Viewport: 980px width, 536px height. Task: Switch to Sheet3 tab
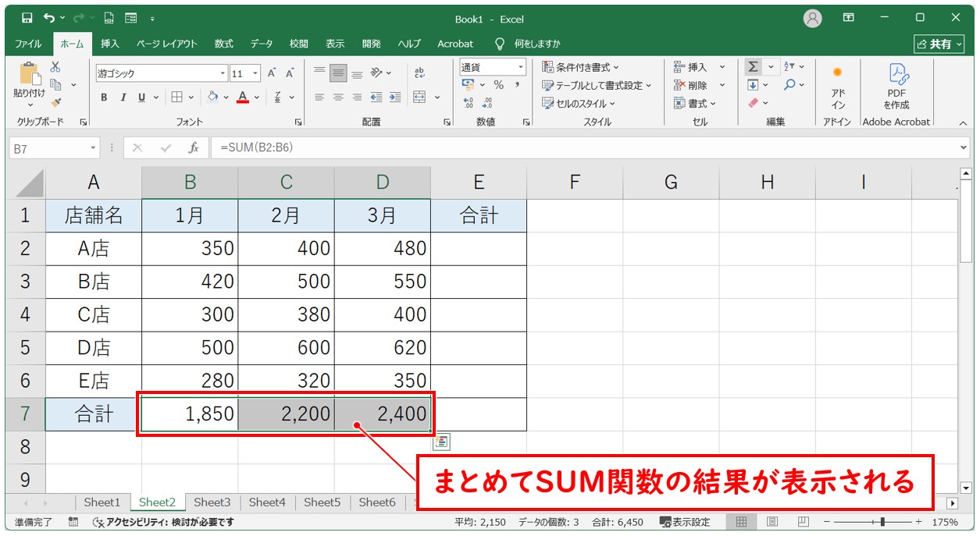coord(212,502)
